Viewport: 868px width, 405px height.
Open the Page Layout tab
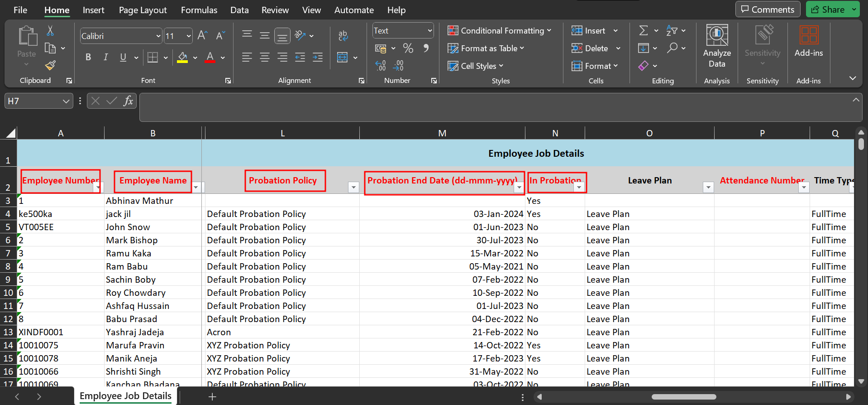143,10
